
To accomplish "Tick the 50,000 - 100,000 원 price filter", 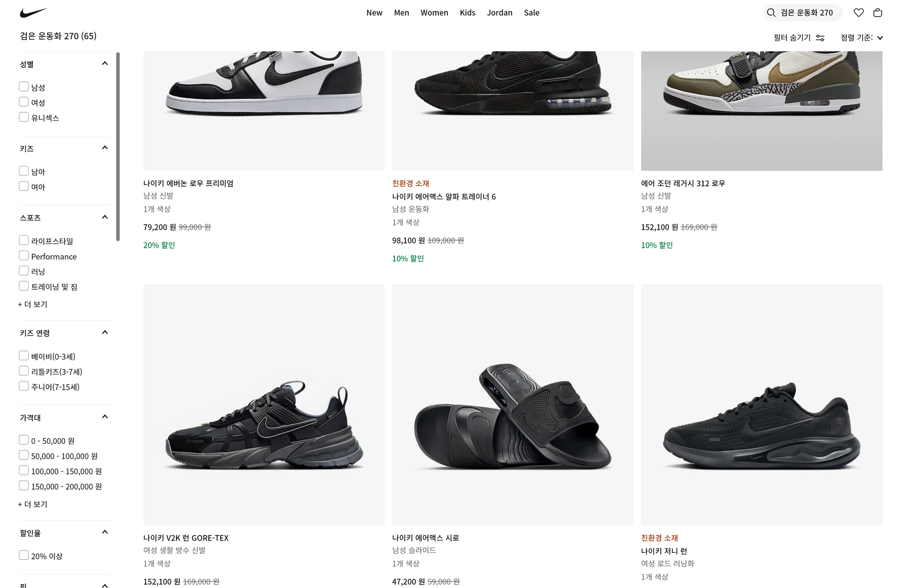I will point(24,455).
